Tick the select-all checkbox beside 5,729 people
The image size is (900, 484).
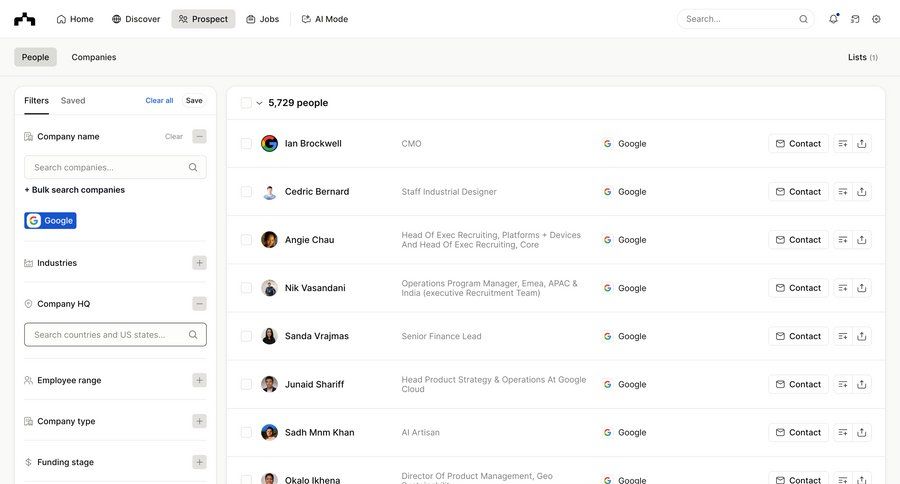tap(246, 103)
